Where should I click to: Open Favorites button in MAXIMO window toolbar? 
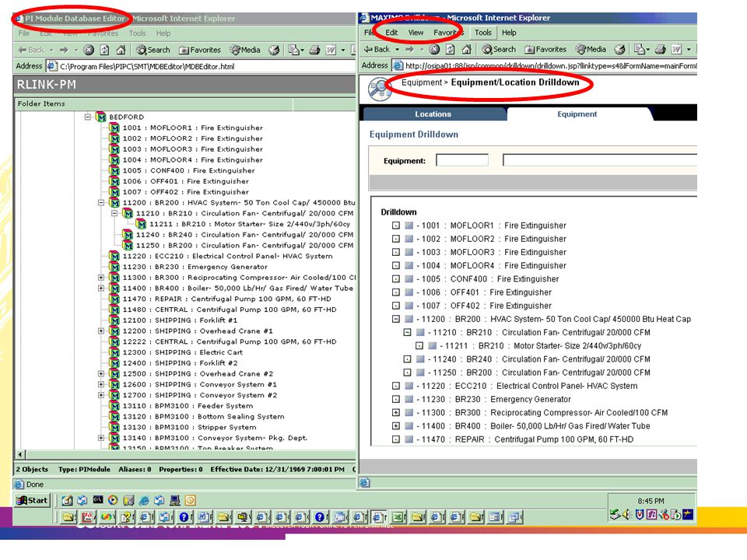tap(545, 49)
